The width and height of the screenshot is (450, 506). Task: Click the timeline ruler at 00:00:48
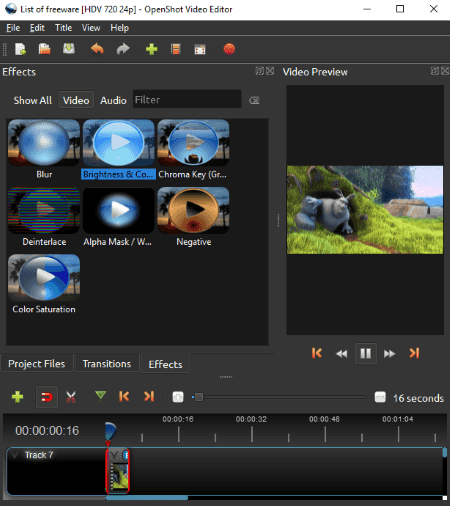[x=324, y=419]
